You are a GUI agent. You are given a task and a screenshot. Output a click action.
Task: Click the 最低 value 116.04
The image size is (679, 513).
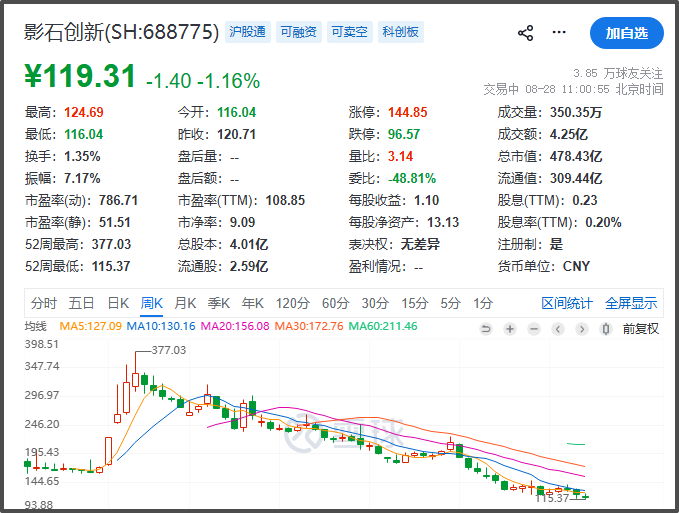(84, 135)
